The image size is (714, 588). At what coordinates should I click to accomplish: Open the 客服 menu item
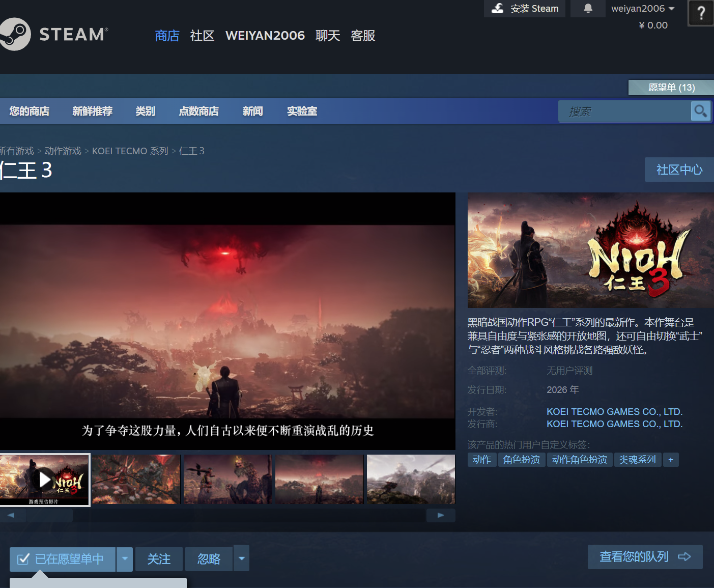tap(363, 36)
